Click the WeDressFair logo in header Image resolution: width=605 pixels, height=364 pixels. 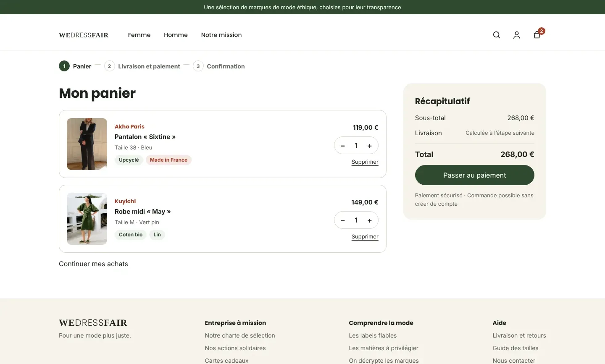coord(84,35)
